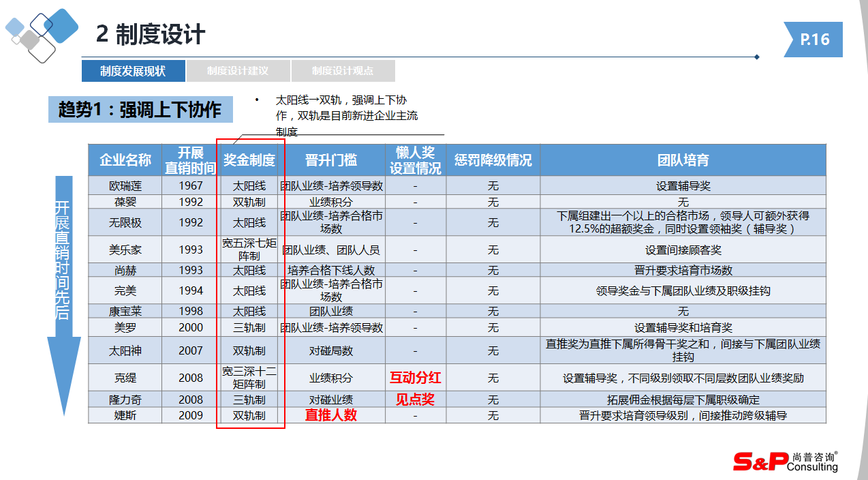868x480 pixels.
Task: Click the 婕斯 company cell
Action: 125,415
